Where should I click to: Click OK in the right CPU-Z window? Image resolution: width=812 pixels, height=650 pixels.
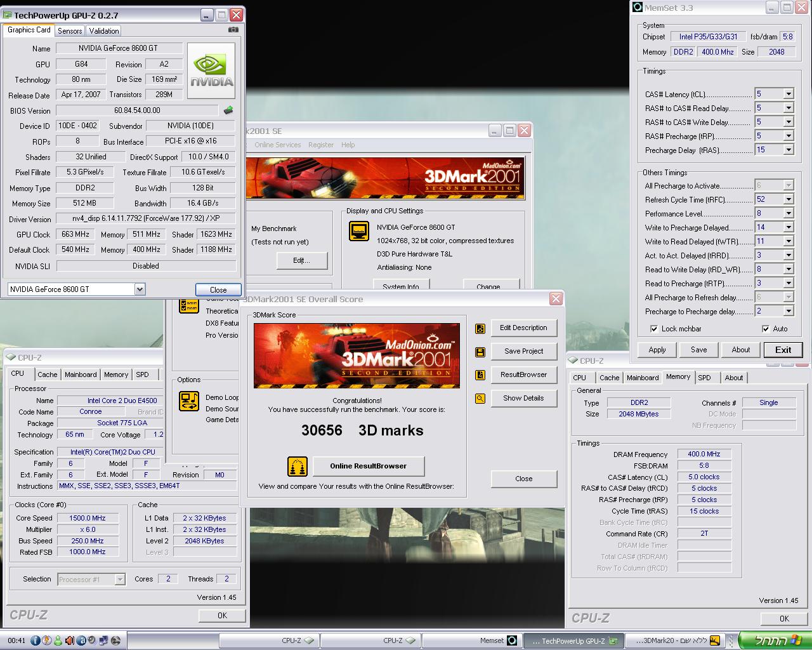tap(784, 618)
